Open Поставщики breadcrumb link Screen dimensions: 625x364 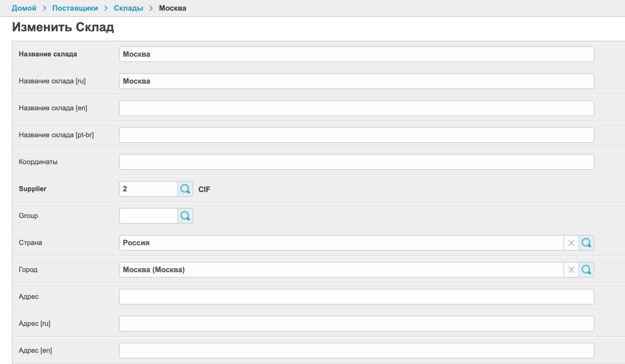75,8
